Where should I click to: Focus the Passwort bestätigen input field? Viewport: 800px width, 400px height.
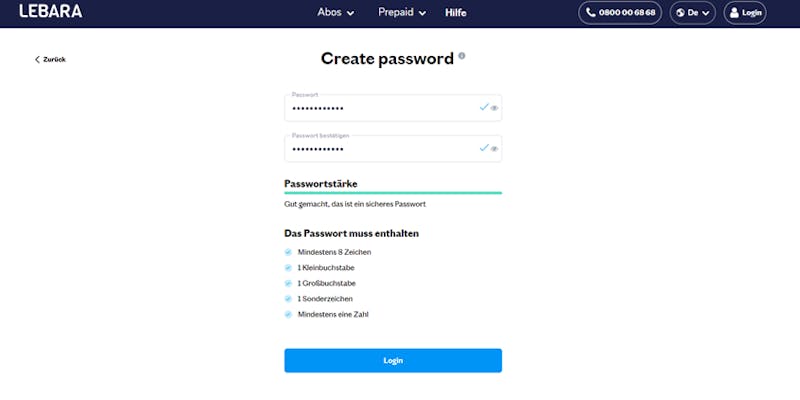[x=380, y=148]
